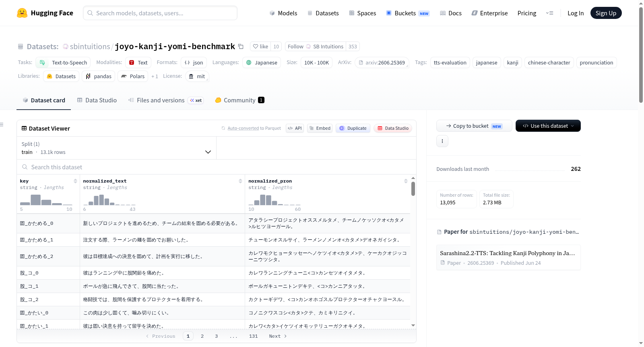Open the arxiv:2606.25369 tag
644x347 pixels.
tap(382, 62)
